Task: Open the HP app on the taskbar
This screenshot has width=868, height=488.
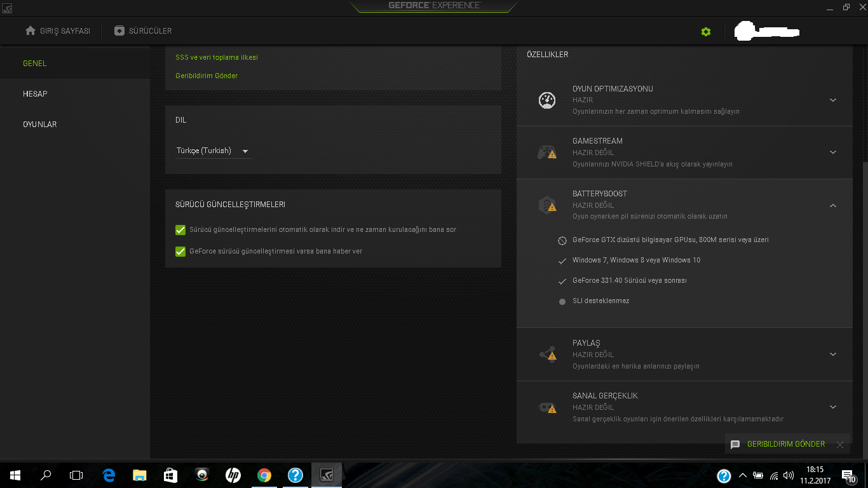Action: coord(233,475)
